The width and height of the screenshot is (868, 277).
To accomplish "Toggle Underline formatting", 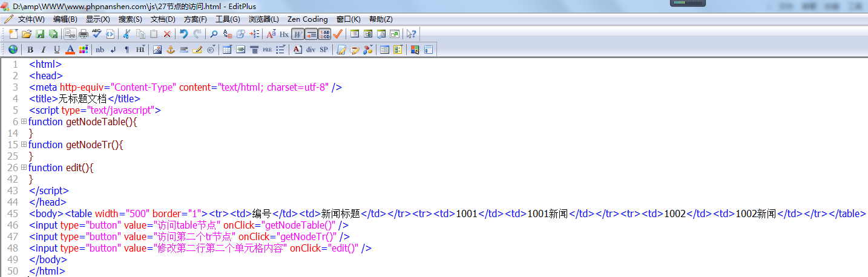I will pos(57,50).
